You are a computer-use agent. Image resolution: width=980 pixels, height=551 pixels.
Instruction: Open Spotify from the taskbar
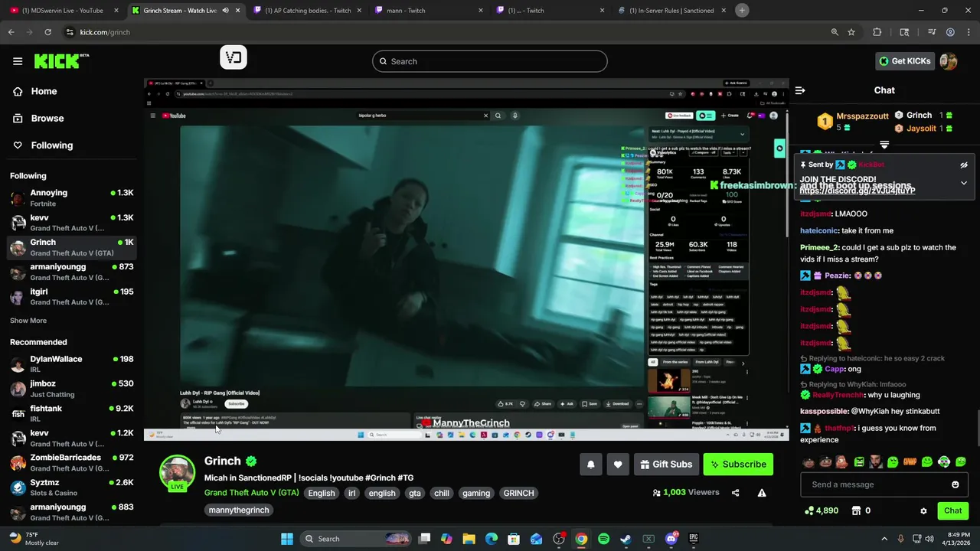603,539
